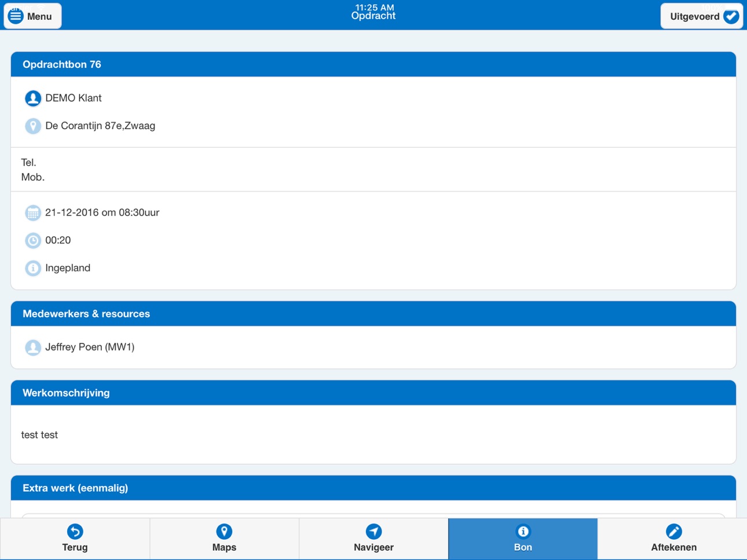Mark the order as Uitgevoerd
The image size is (747, 560).
point(701,16)
